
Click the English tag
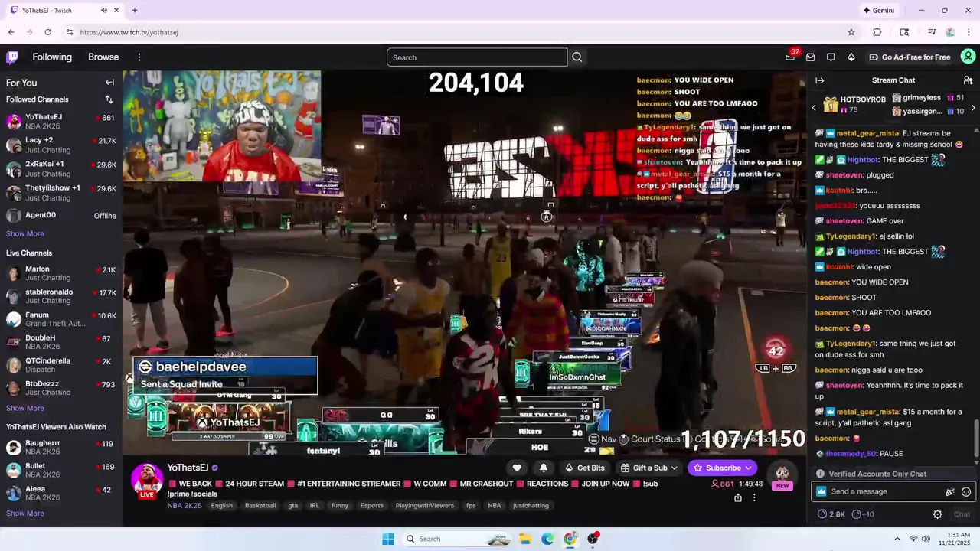222,506
